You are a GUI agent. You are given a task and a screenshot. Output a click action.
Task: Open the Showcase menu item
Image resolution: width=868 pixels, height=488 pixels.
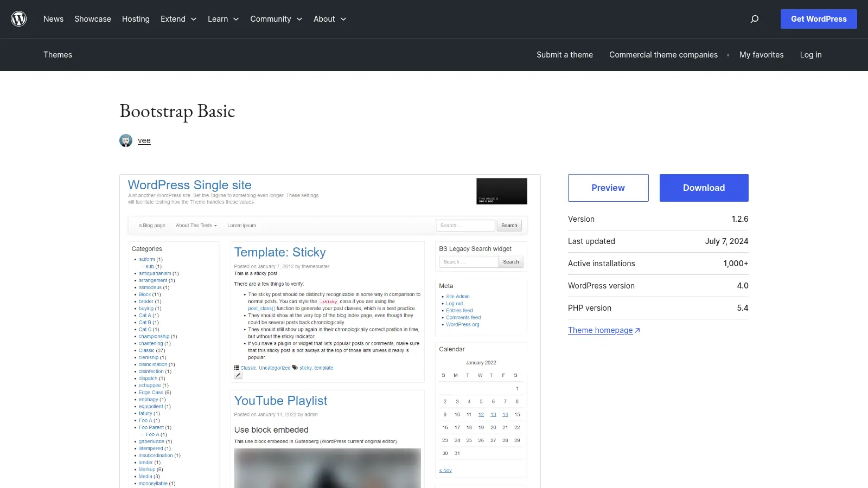pos(93,19)
